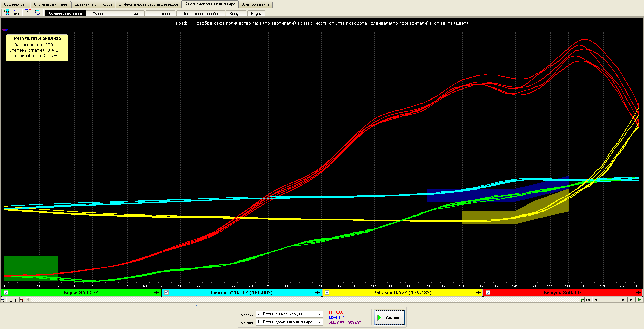Click the waveform peaks toolbar icon
The height and width of the screenshot is (329, 644).
(37, 13)
